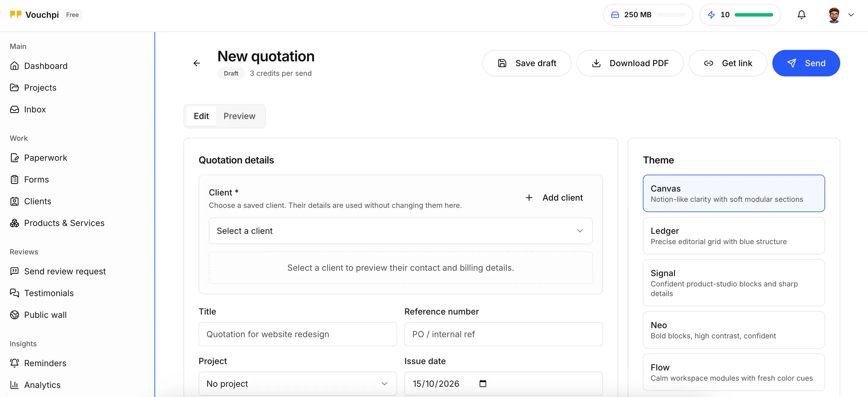Send the quotation
The width and height of the screenshot is (868, 397).
click(x=806, y=63)
